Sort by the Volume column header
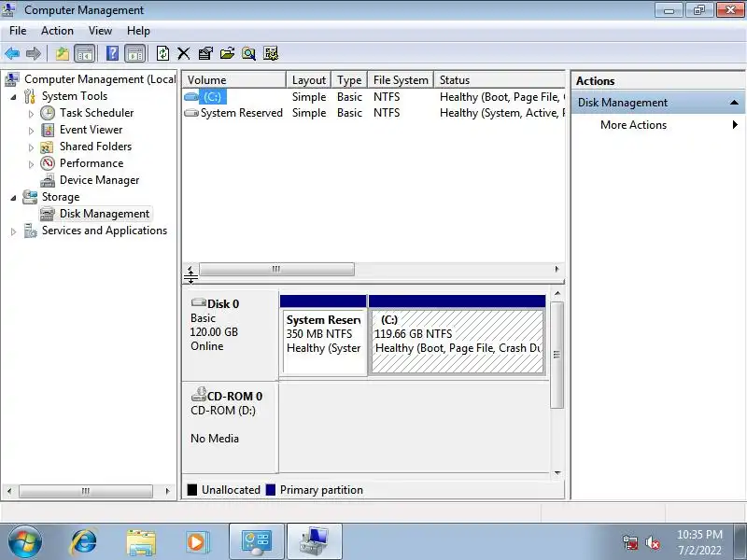Image resolution: width=747 pixels, height=560 pixels. pos(234,80)
